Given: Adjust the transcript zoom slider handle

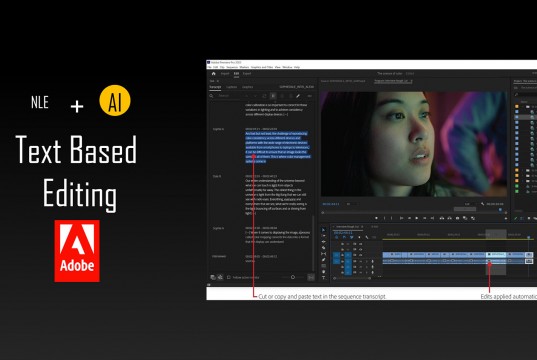Looking at the screenshot, I should click(293, 277).
